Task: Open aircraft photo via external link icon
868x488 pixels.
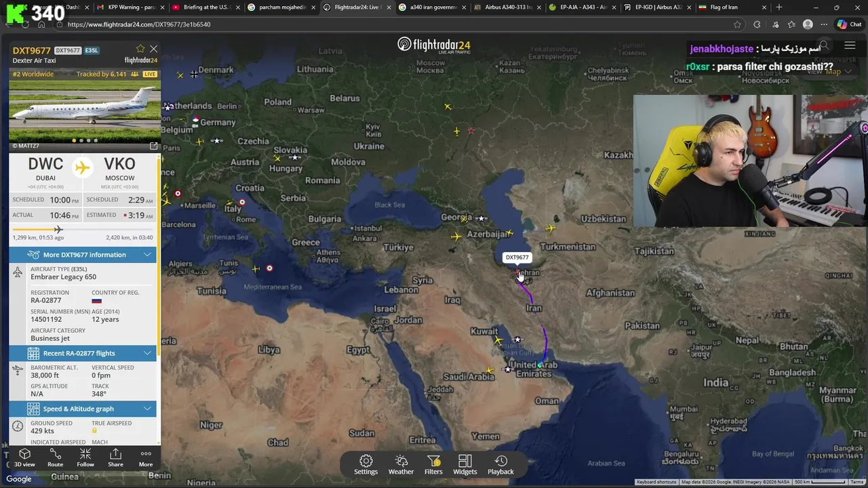Action: pyautogui.click(x=153, y=146)
